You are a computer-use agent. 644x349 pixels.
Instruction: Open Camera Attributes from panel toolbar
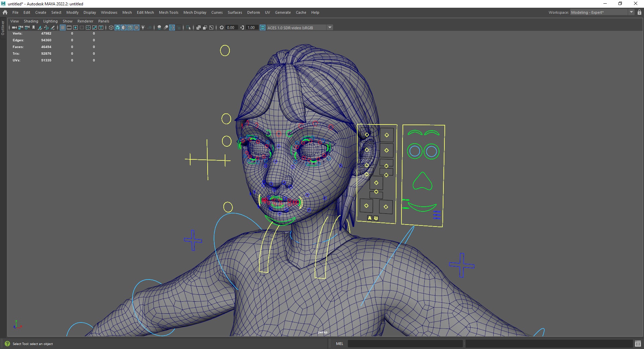(27, 28)
